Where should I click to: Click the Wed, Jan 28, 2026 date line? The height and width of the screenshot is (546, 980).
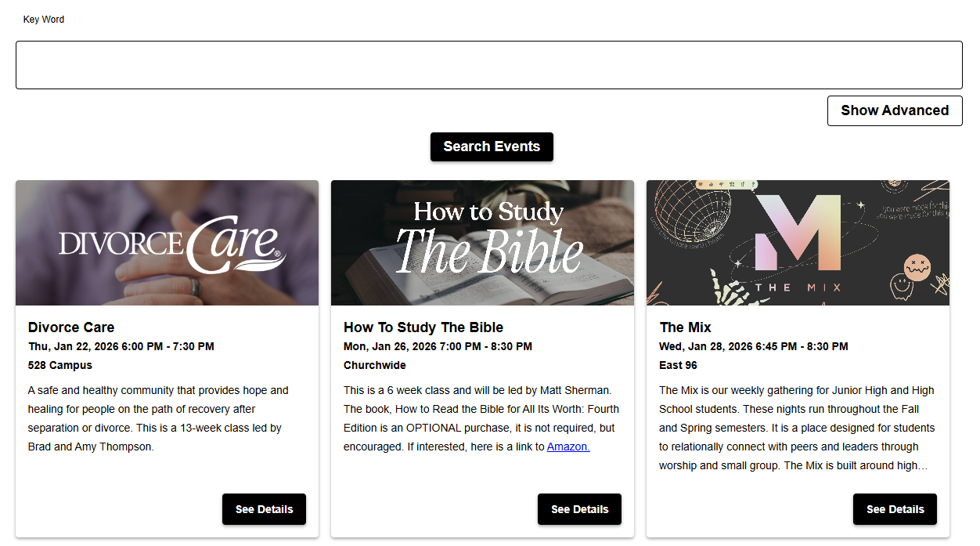pos(754,346)
